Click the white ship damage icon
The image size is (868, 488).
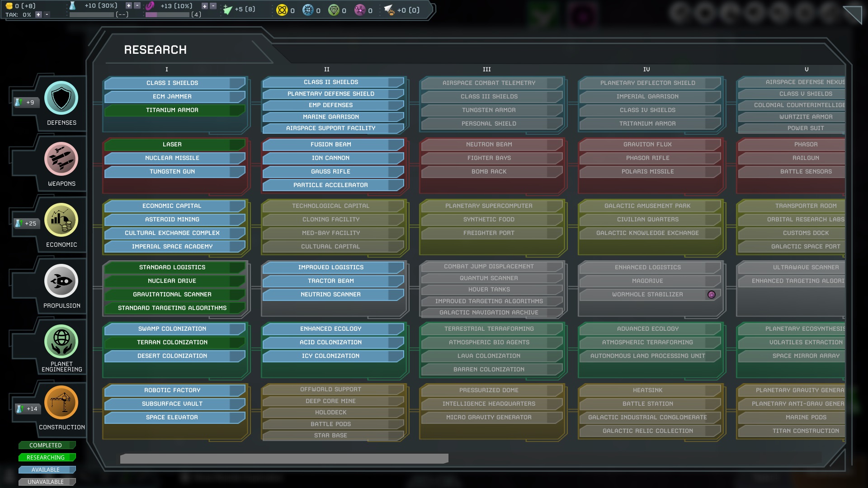click(x=389, y=9)
